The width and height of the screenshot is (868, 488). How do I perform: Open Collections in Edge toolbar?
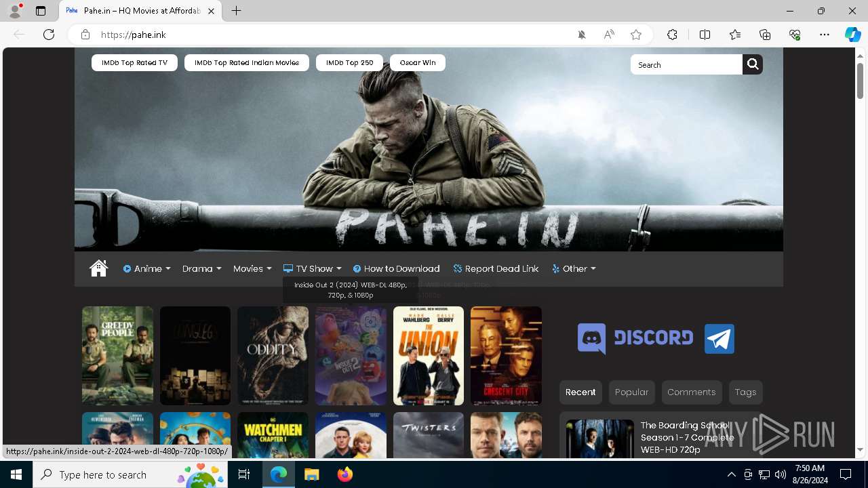[x=765, y=35]
